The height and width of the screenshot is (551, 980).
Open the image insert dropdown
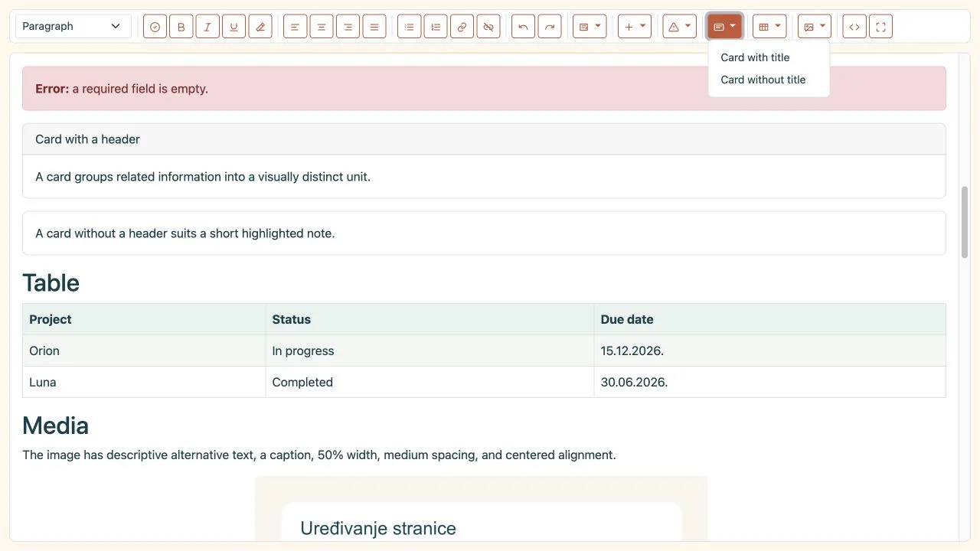pos(815,27)
